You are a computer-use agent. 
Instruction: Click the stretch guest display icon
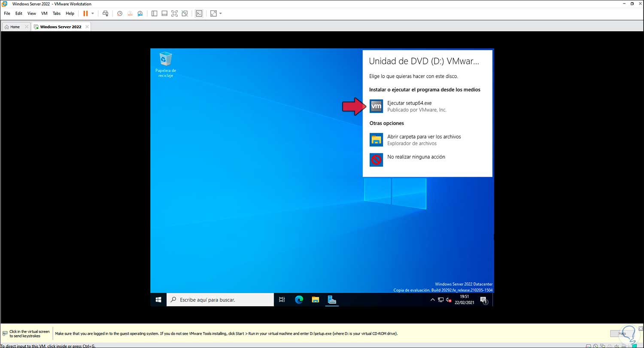[x=213, y=13]
